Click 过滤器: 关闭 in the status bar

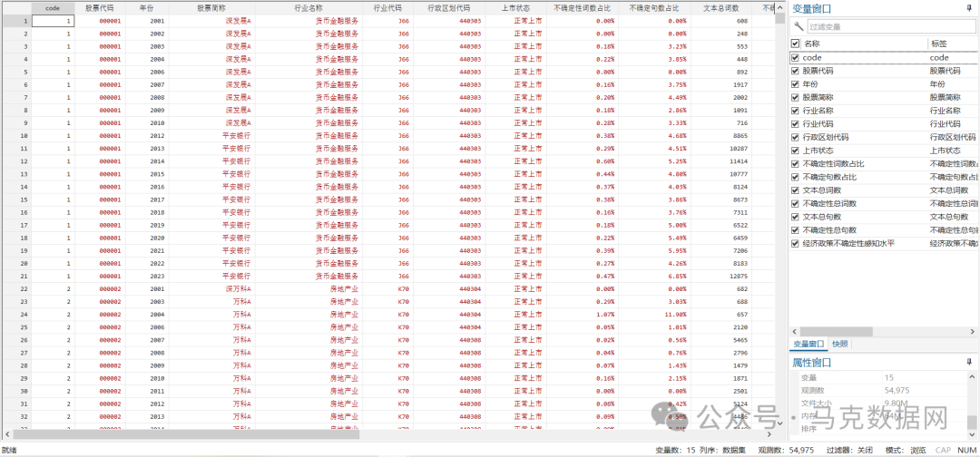pyautogui.click(x=849, y=450)
